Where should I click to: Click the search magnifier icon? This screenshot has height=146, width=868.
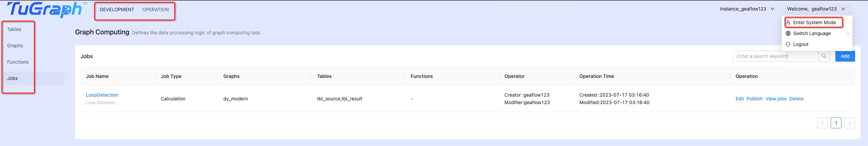coord(824,56)
